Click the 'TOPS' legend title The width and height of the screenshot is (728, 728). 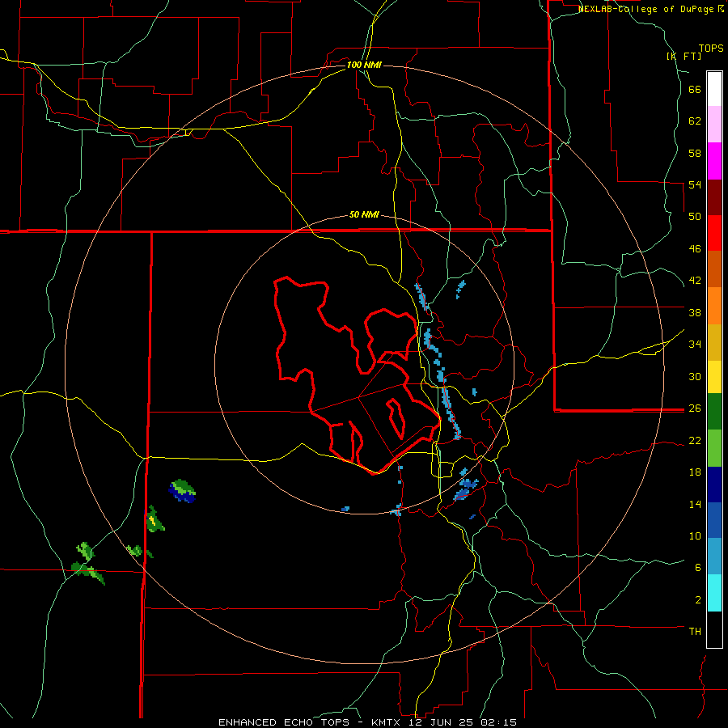coord(711,49)
